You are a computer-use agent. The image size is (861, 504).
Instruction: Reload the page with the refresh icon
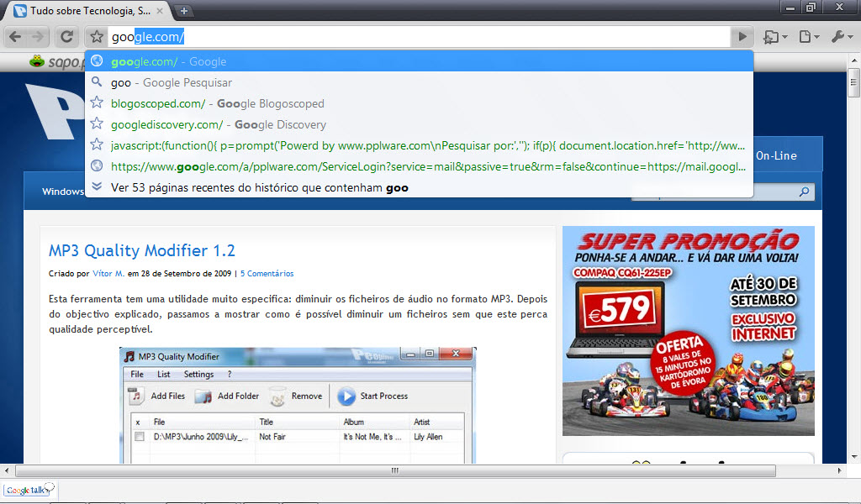click(67, 37)
